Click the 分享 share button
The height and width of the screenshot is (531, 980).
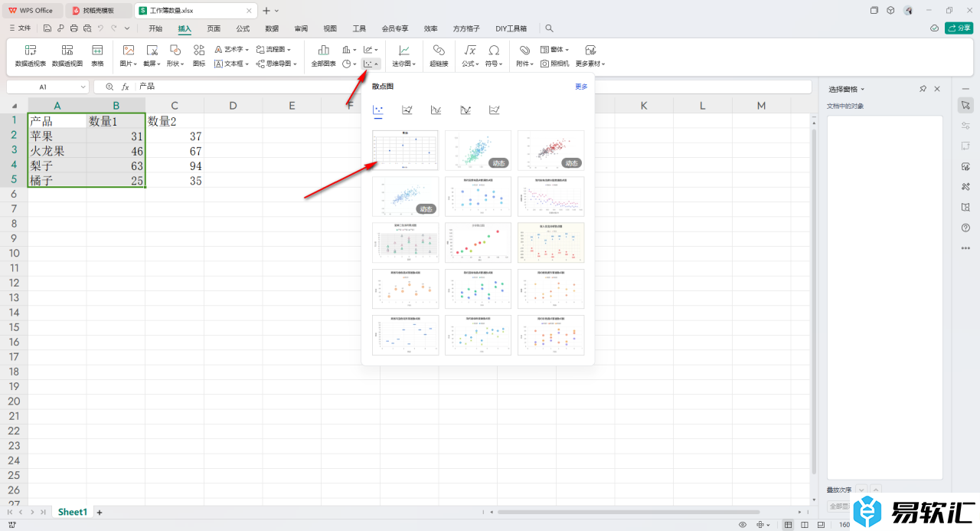tap(959, 28)
